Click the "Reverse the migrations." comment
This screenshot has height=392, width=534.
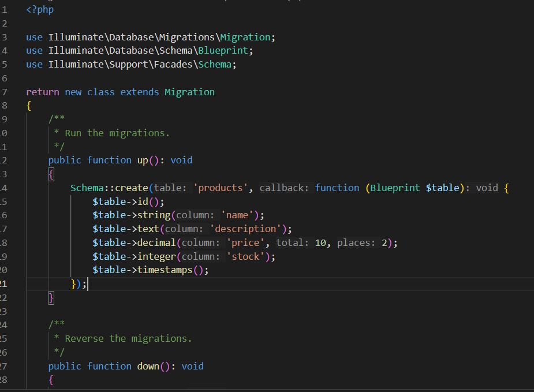pos(128,338)
